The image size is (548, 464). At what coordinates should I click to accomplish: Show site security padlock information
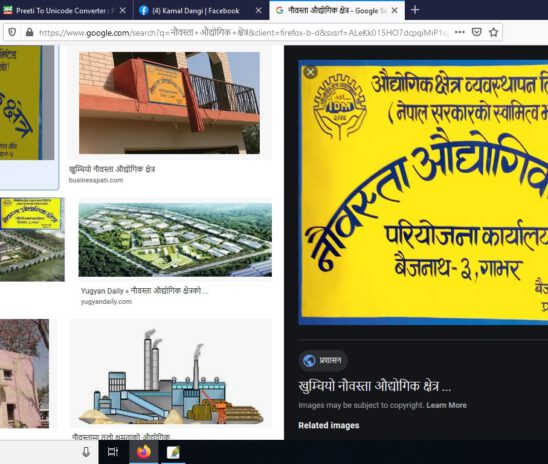point(30,32)
